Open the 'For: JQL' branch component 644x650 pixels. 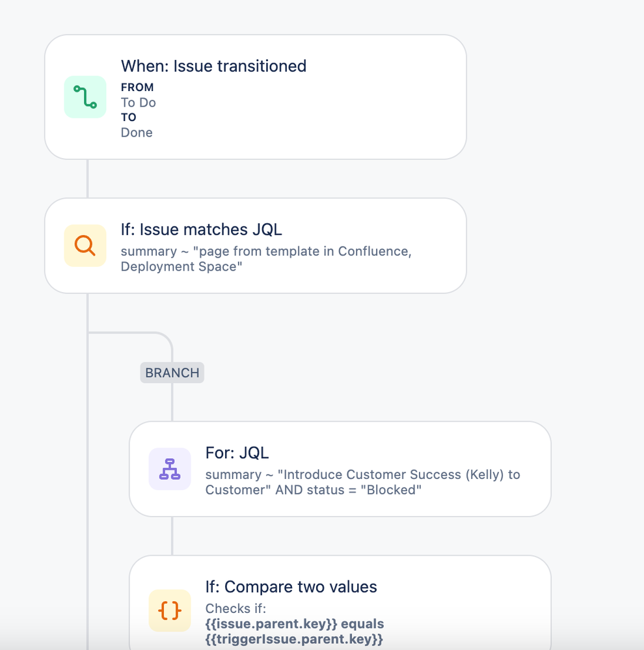point(340,469)
